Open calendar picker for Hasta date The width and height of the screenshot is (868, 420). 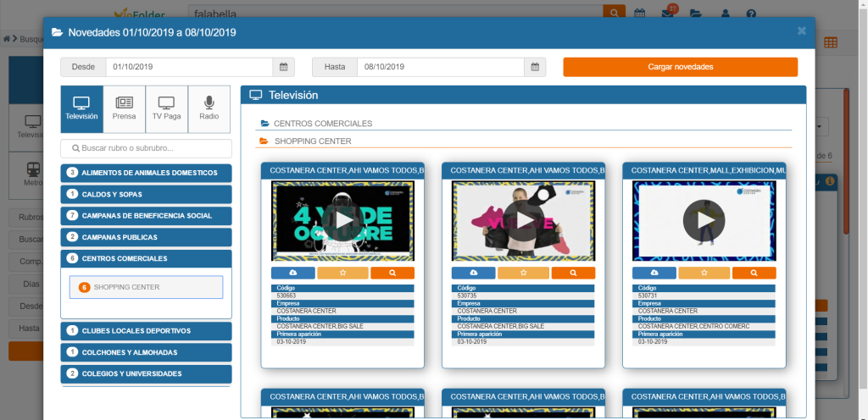coord(535,67)
